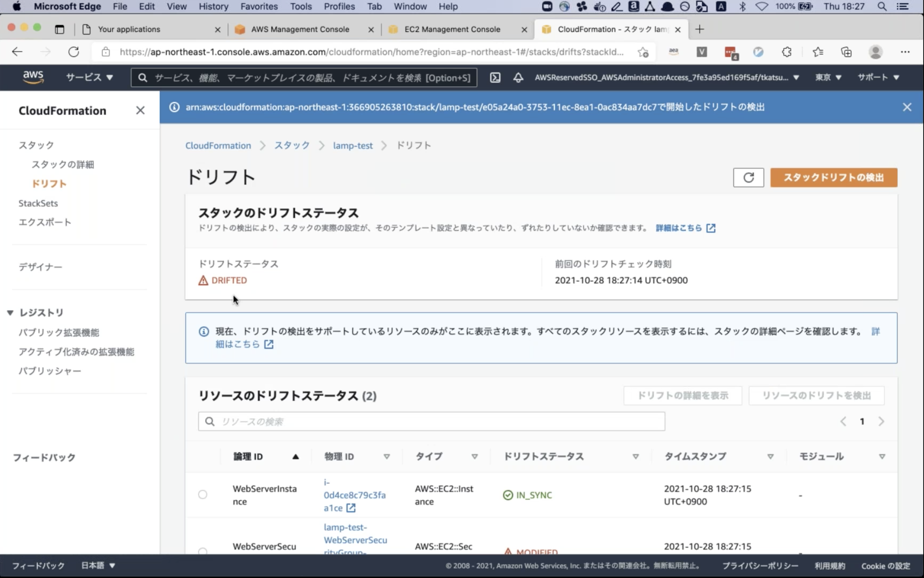Dismiss the blue drift detection banner
This screenshot has height=578, width=924.
907,107
